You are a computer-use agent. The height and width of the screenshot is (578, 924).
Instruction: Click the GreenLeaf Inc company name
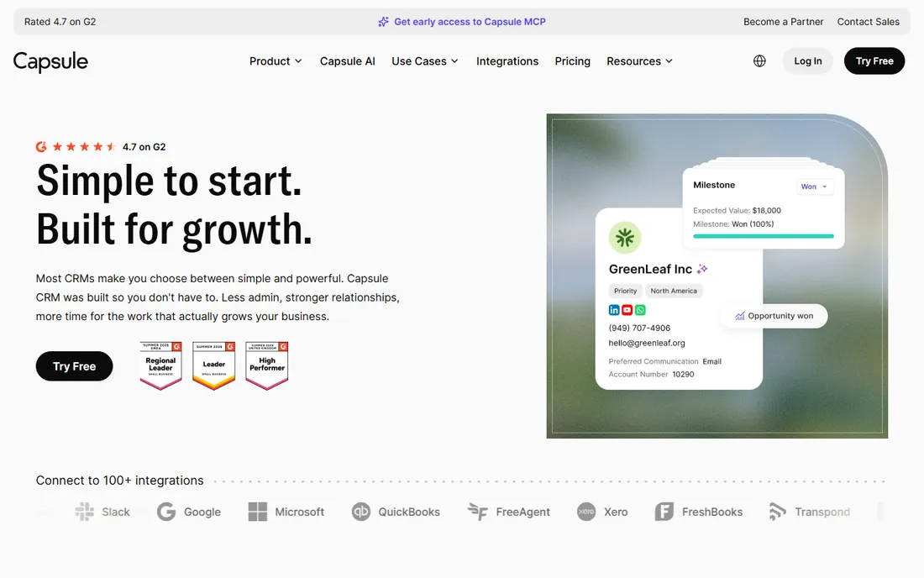pos(650,270)
